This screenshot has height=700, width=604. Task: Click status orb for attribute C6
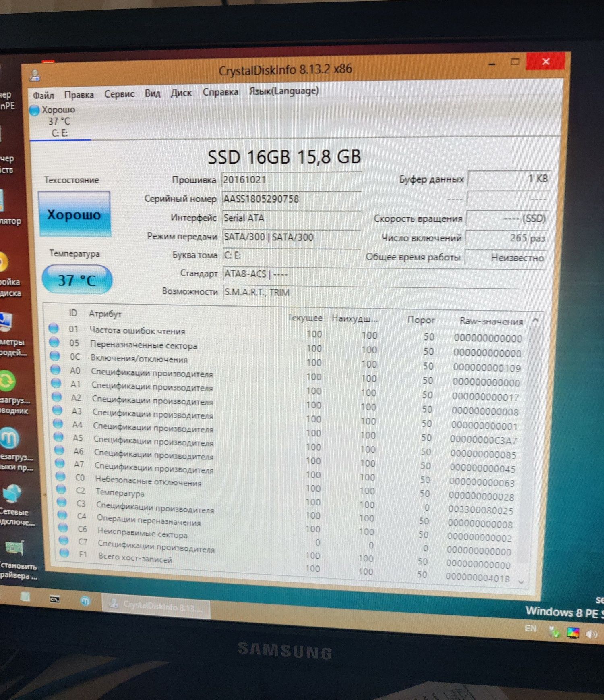coord(63,528)
